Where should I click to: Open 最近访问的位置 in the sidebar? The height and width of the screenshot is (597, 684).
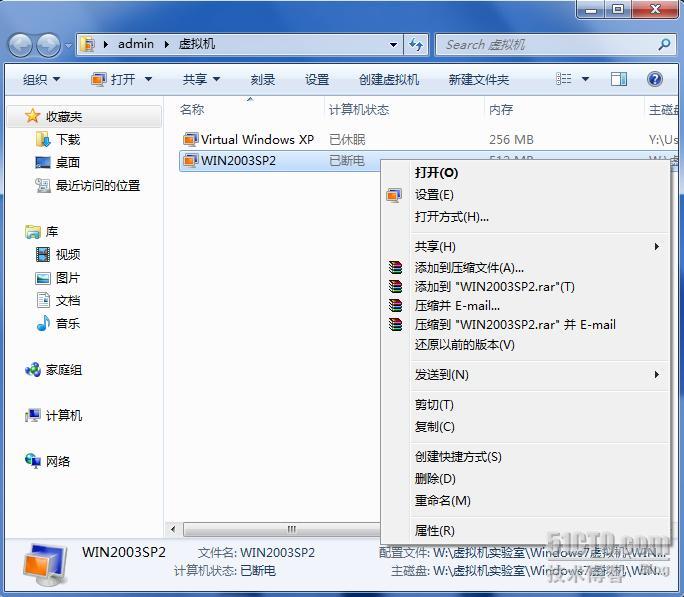(88, 186)
